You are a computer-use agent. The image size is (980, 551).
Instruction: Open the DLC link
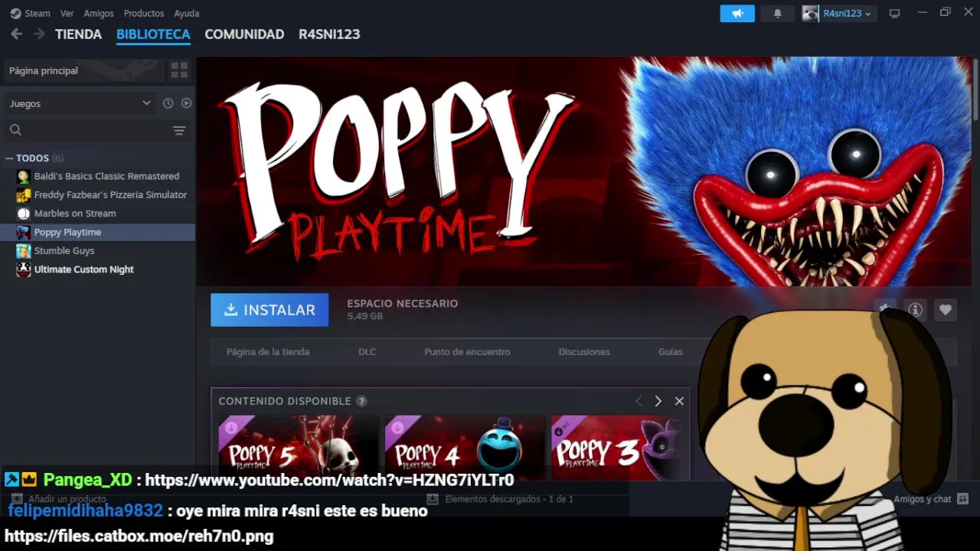tap(367, 352)
